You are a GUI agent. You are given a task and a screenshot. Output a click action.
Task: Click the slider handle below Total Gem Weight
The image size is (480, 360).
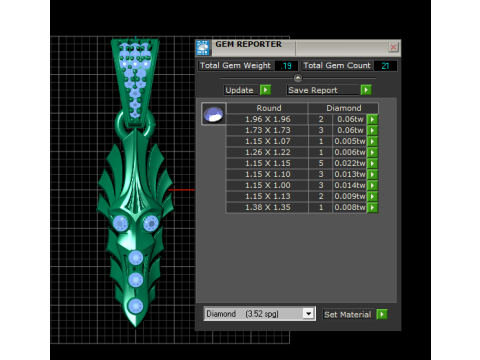point(298,78)
